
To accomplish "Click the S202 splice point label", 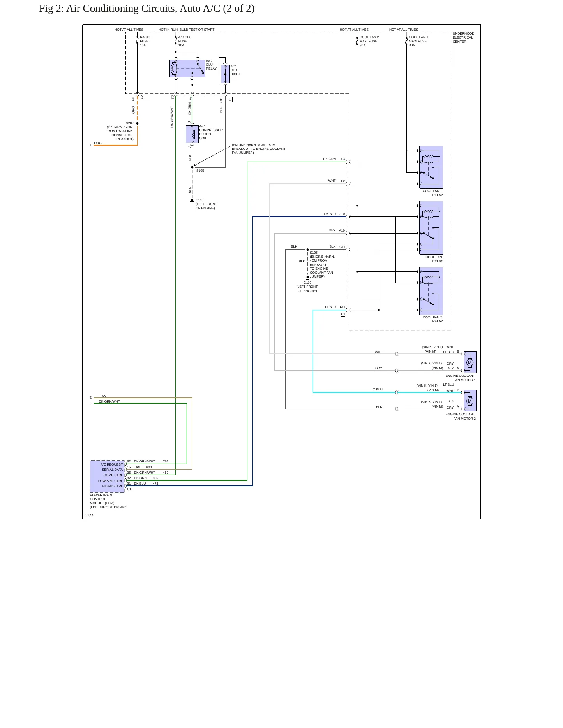I will click(x=130, y=123).
